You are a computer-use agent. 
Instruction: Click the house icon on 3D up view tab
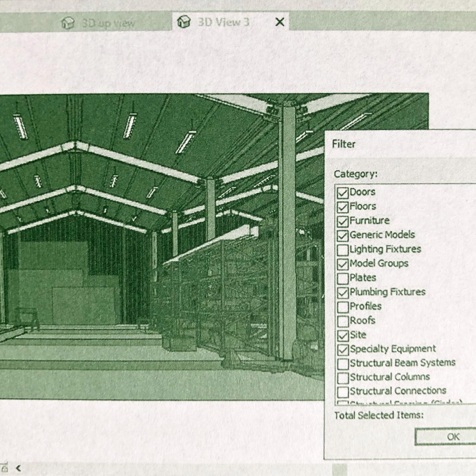point(68,23)
